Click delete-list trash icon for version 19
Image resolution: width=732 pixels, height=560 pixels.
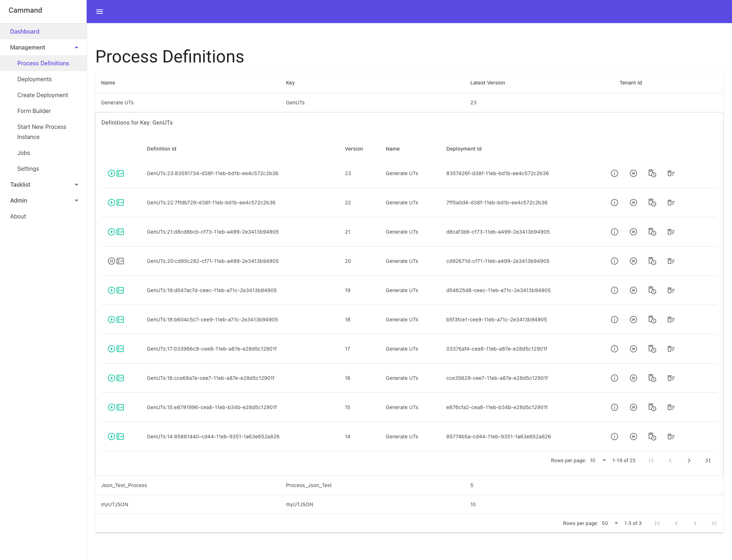coord(671,290)
